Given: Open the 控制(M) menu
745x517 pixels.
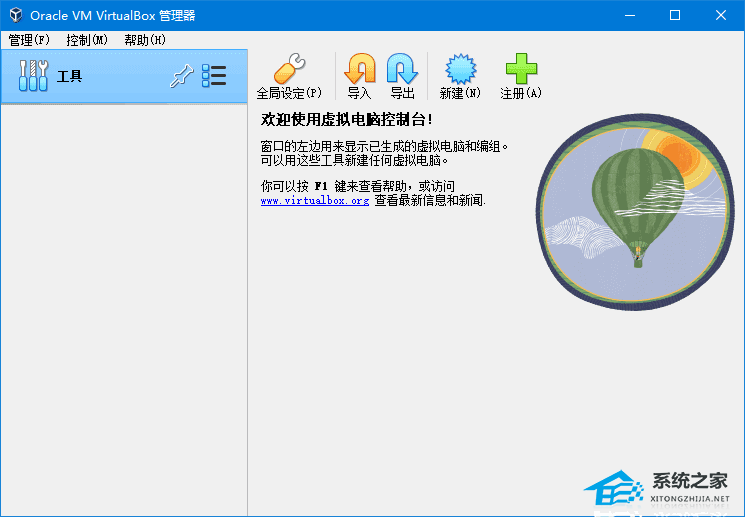Looking at the screenshot, I should tap(87, 40).
